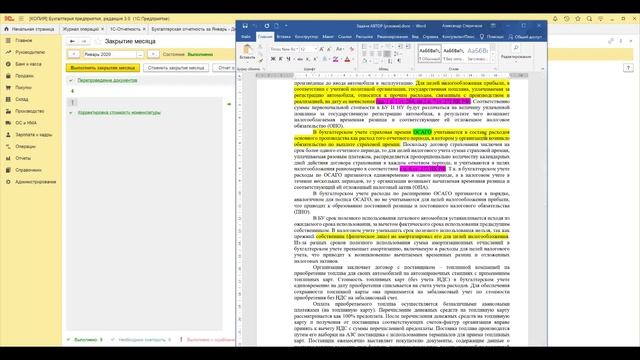This screenshot has width=640, height=360.
Task: Select Главная ribbon tab in Word
Action: pos(265,37)
